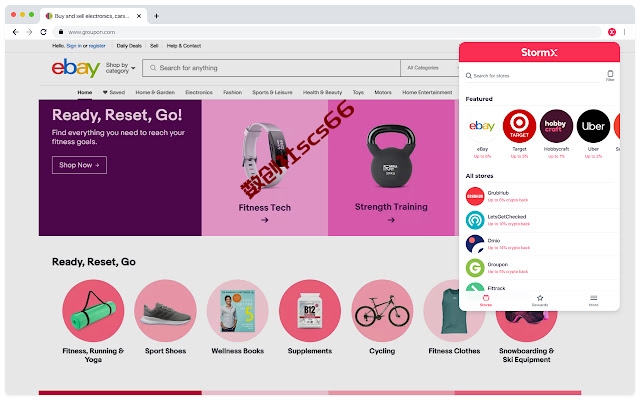This screenshot has height=400, width=640.
Task: Click the Sign in link
Action: [x=74, y=46]
